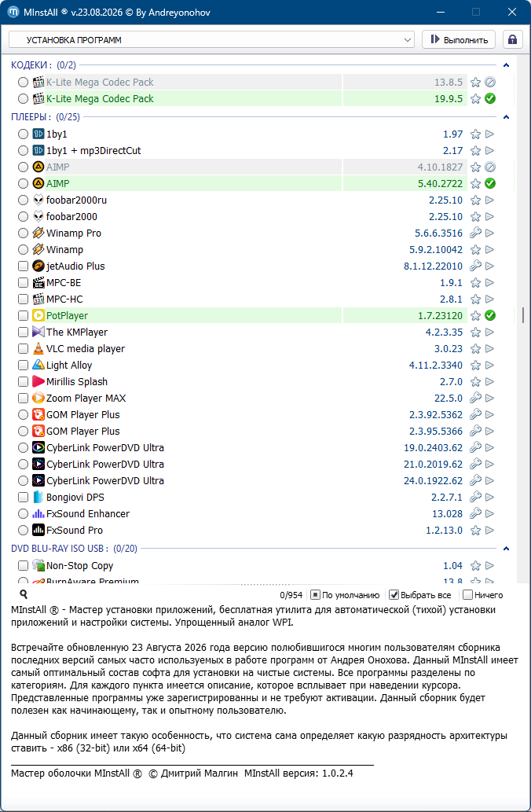Click the vertical scrollbar thumb of the program list
This screenshot has width=531, height=812.
tap(523, 314)
